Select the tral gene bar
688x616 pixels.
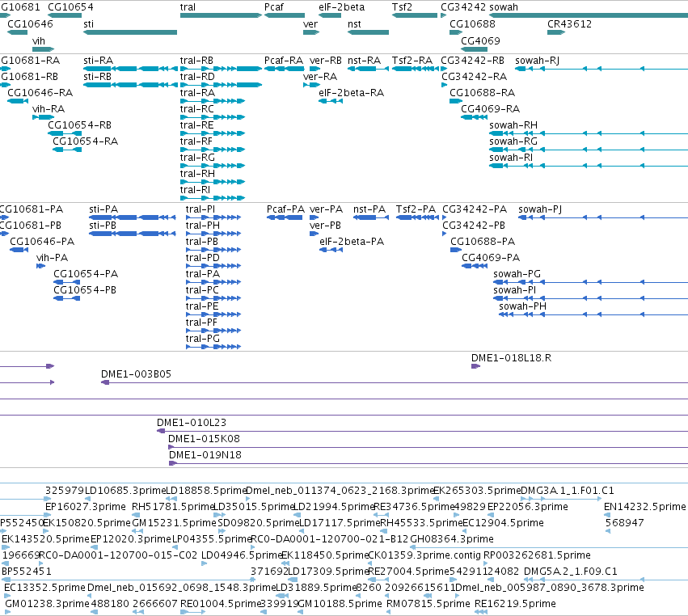[221, 15]
